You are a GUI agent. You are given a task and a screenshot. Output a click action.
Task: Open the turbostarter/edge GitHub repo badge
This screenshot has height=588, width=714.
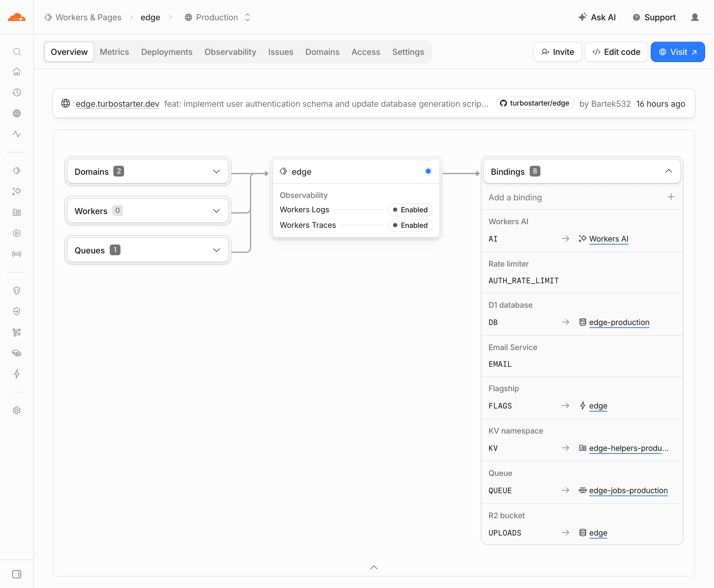535,103
